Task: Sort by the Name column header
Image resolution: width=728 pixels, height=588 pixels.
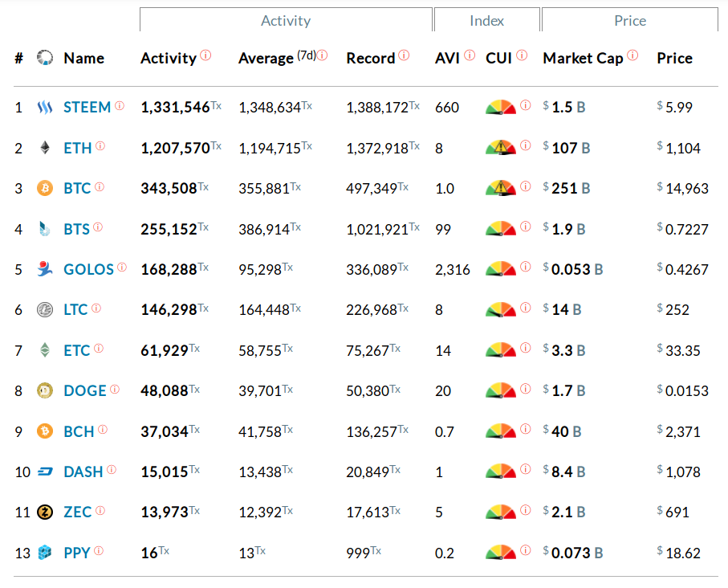Action: [84, 58]
